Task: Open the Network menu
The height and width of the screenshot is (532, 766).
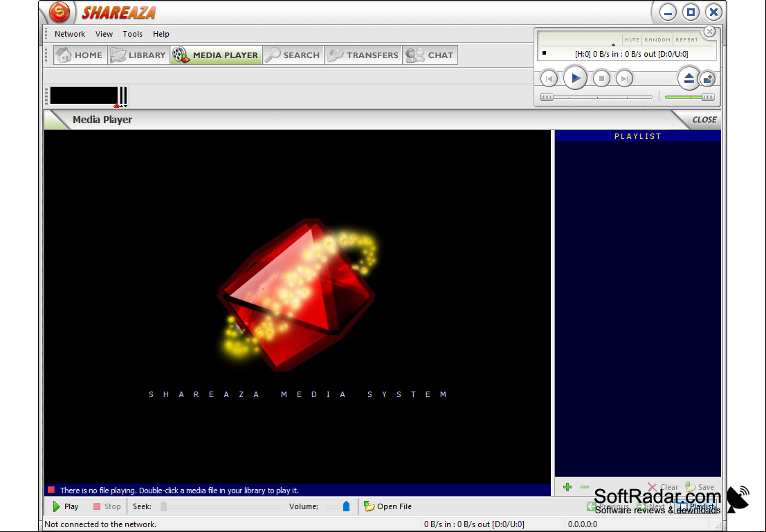Action: (70, 34)
